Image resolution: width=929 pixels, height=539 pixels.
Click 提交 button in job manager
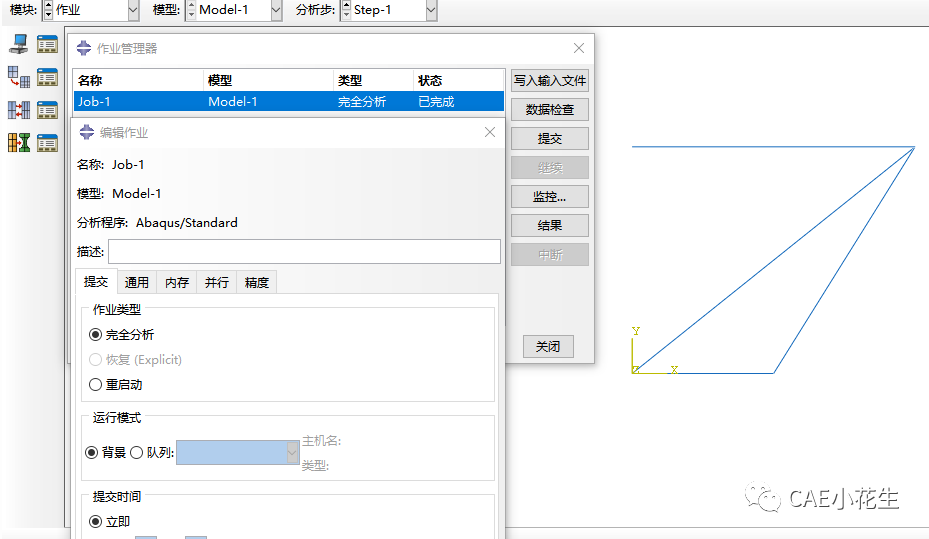click(x=550, y=139)
